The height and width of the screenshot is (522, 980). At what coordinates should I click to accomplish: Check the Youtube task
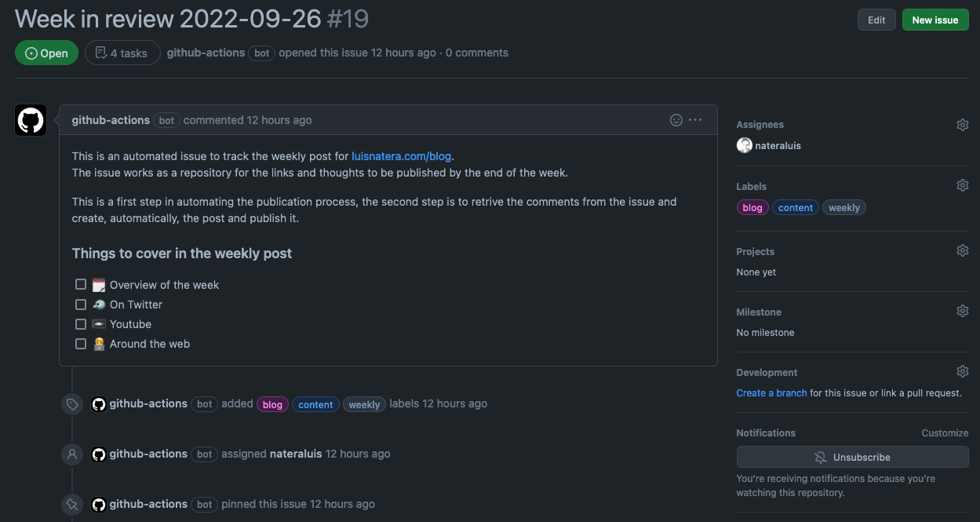click(81, 323)
